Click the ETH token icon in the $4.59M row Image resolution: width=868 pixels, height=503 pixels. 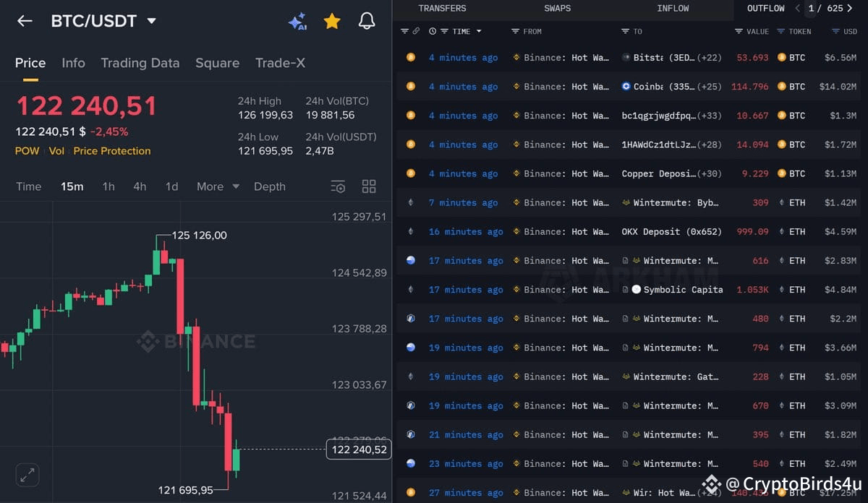[x=781, y=231]
